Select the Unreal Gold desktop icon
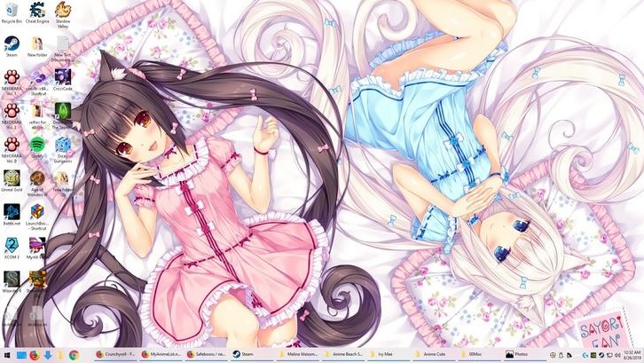644x363 pixels. pyautogui.click(x=12, y=178)
